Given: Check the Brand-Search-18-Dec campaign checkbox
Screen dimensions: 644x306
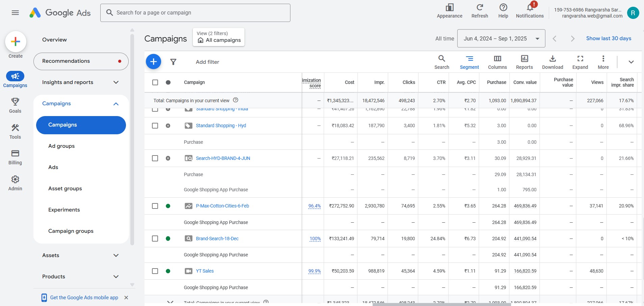Looking at the screenshot, I should point(155,239).
